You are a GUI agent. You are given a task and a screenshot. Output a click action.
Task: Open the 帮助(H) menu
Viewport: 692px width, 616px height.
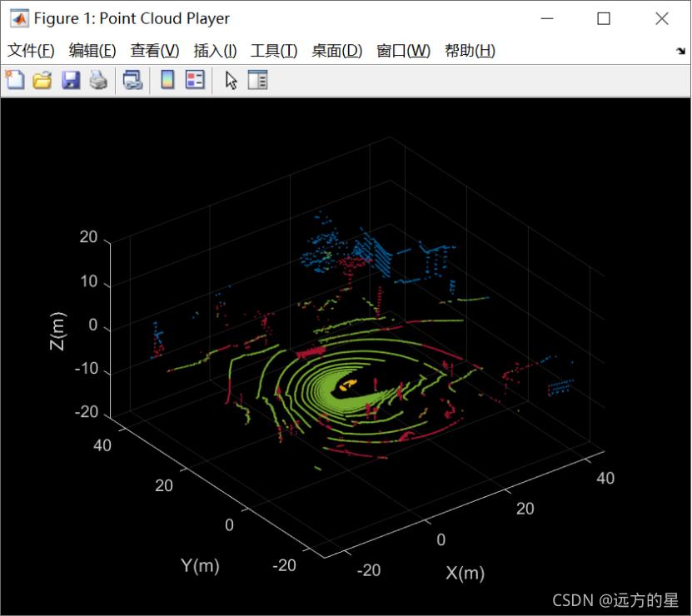pyautogui.click(x=470, y=50)
